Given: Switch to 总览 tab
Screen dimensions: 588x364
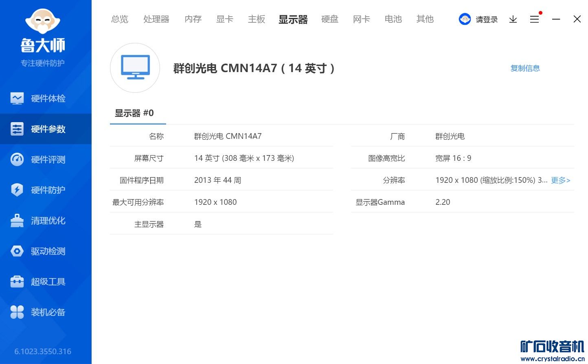Looking at the screenshot, I should click(120, 19).
